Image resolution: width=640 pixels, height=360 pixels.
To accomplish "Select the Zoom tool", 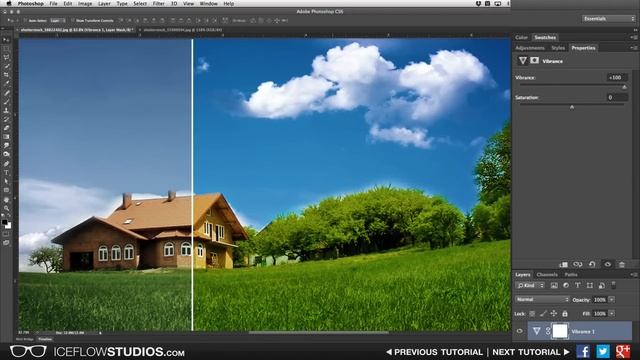I will (x=6, y=208).
